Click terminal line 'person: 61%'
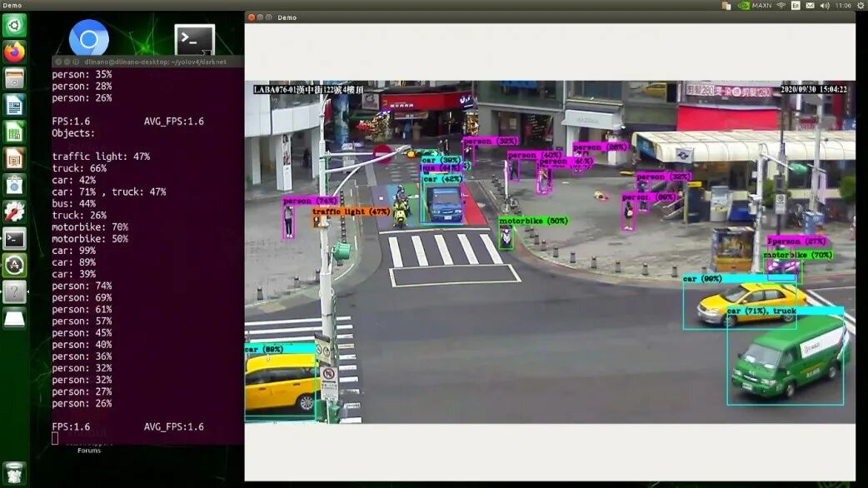Image resolution: width=868 pixels, height=488 pixels. 82,309
